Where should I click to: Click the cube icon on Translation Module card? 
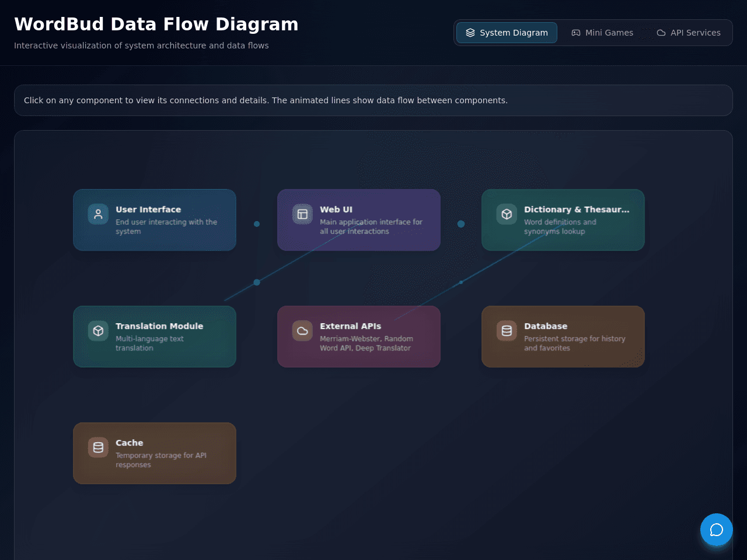(98, 331)
